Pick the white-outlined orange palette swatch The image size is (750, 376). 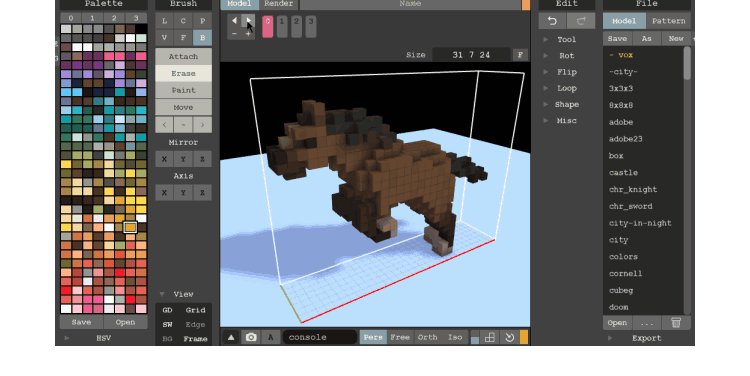click(130, 227)
